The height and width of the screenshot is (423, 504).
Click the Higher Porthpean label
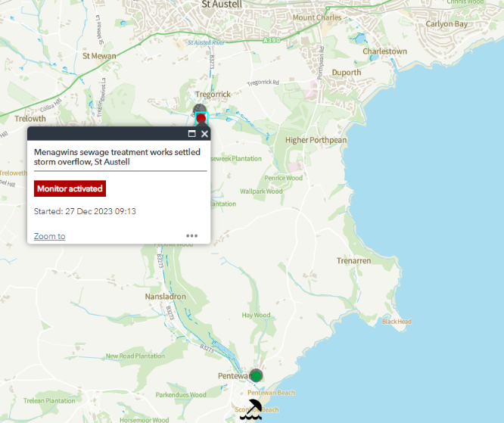[316, 140]
